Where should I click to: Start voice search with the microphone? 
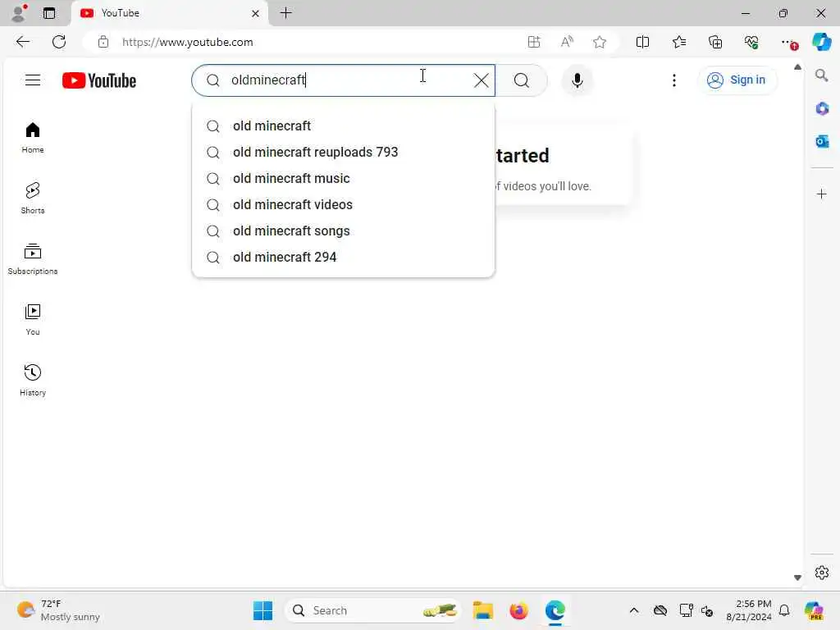coord(577,80)
